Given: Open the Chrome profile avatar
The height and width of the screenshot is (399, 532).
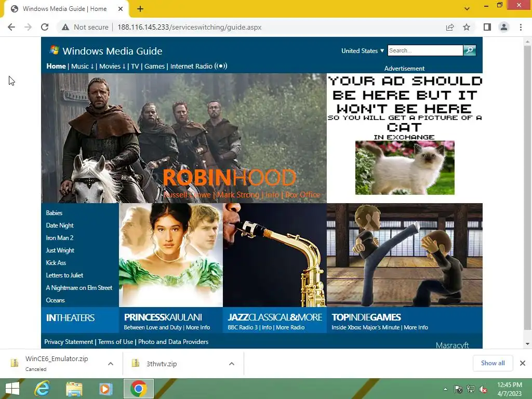Looking at the screenshot, I should [x=504, y=27].
